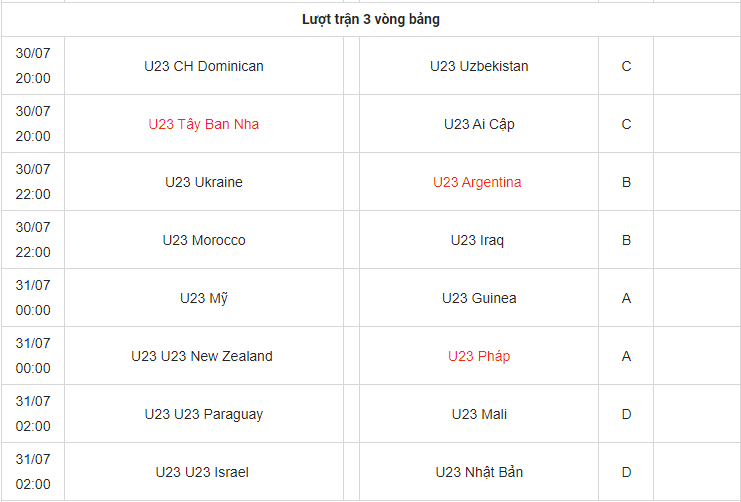Image resolution: width=741 pixels, height=502 pixels.
Task: Click the 30/07 20:00 time of Dominican match
Action: [33, 66]
